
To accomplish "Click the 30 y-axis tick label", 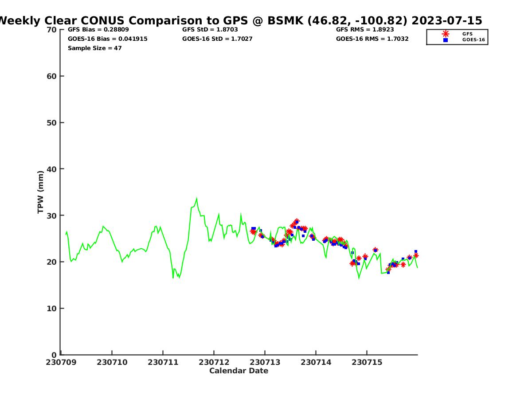I will [x=52, y=215].
